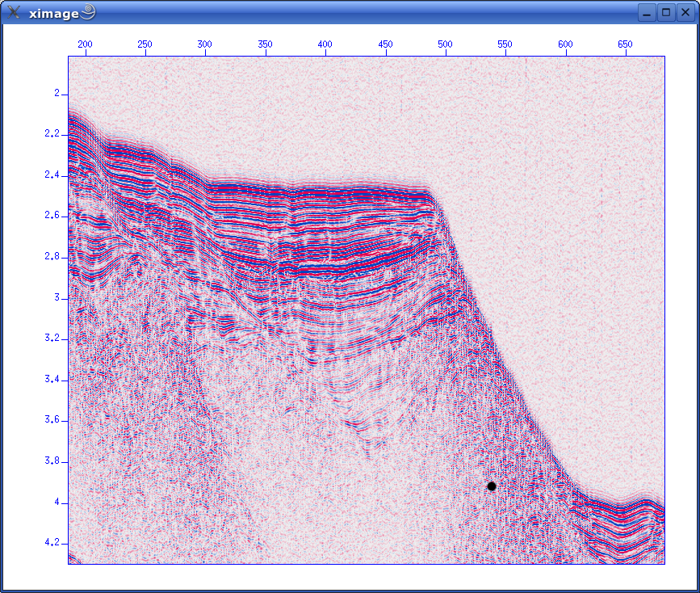Screen dimensions: 700x593
Task: Click the 200 label on the top axis
Action: coord(85,44)
